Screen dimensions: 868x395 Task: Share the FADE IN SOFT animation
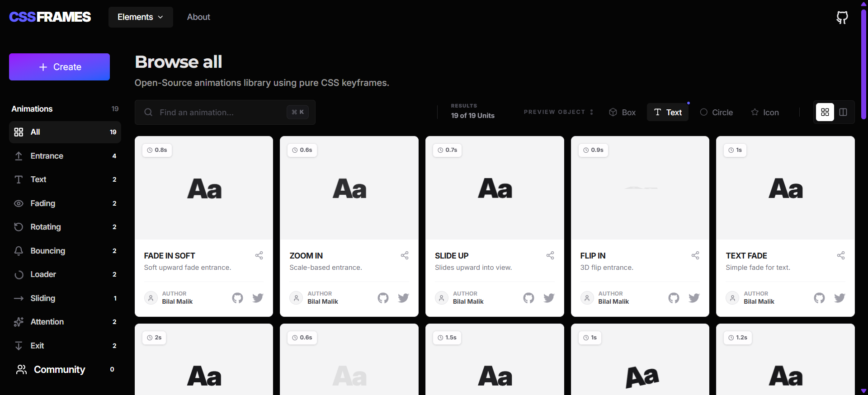pos(259,255)
